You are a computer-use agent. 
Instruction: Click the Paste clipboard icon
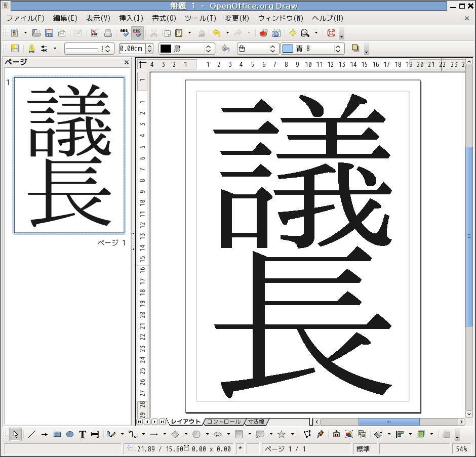[179, 33]
